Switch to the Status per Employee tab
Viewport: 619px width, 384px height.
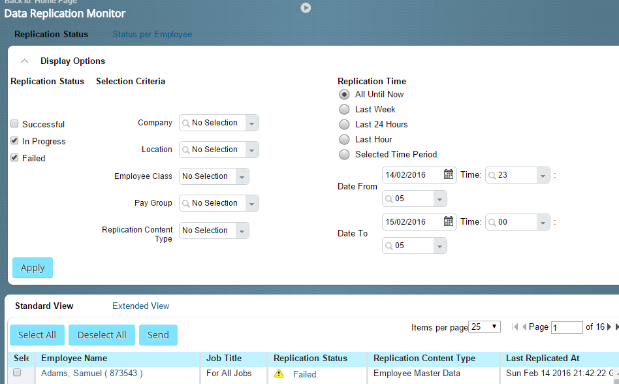pos(152,34)
